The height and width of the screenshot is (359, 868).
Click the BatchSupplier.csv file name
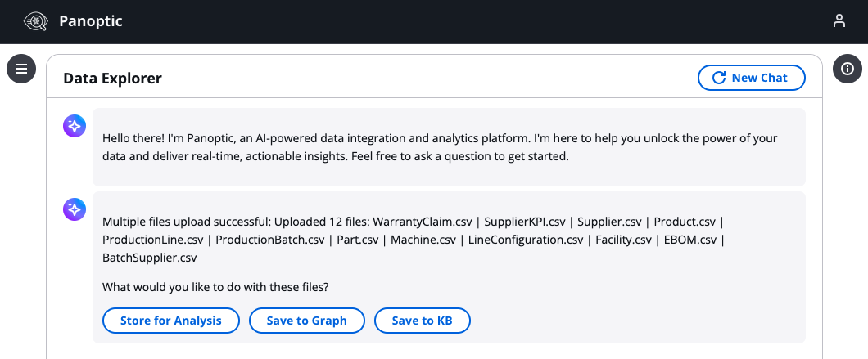pyautogui.click(x=149, y=258)
